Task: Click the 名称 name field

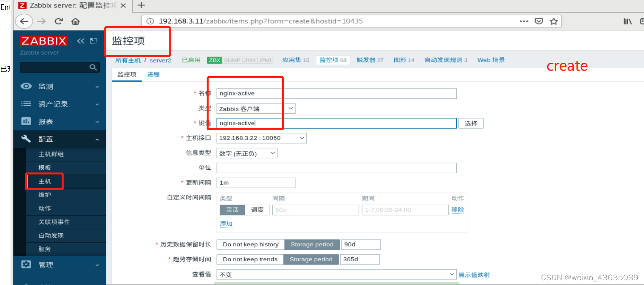Action: pos(337,94)
